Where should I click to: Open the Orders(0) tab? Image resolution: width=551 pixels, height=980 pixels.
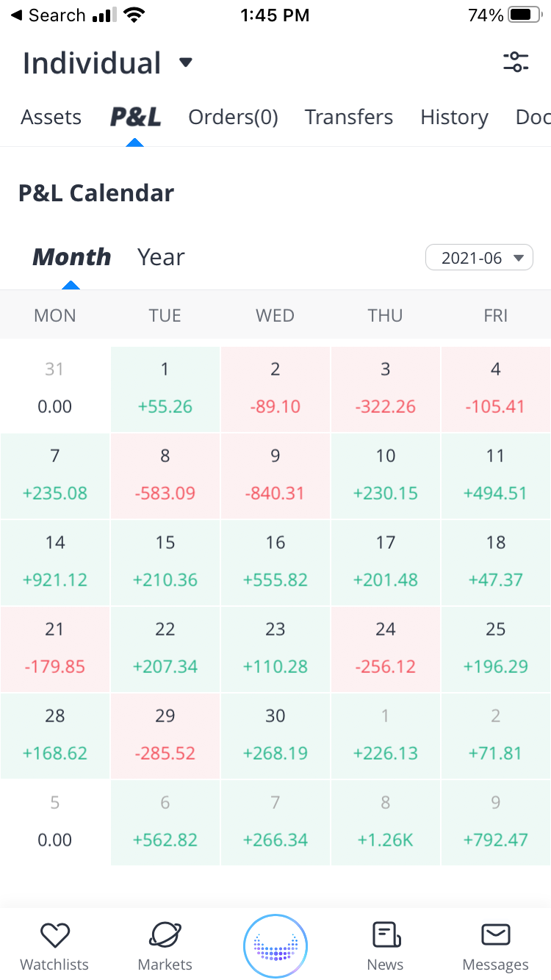click(233, 118)
